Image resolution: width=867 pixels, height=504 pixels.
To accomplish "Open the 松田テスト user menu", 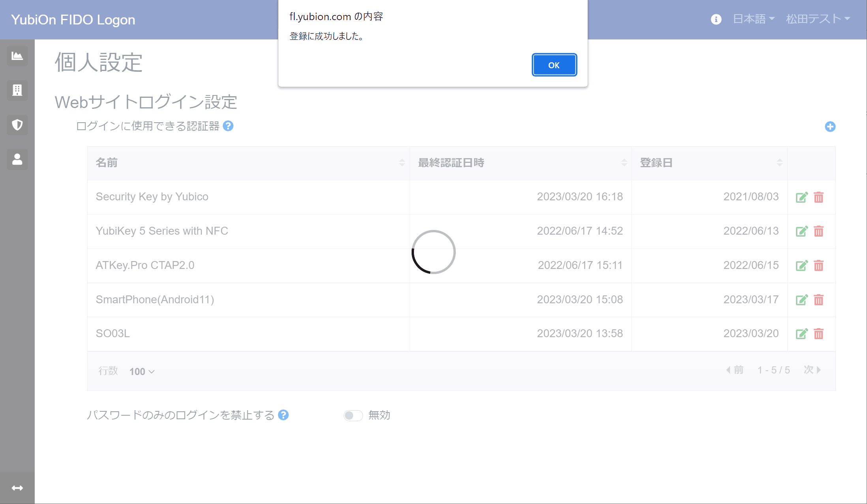I will pos(818,19).
